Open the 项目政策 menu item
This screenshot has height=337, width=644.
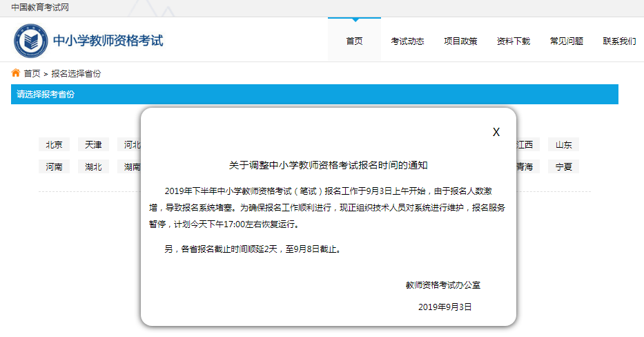click(x=460, y=41)
